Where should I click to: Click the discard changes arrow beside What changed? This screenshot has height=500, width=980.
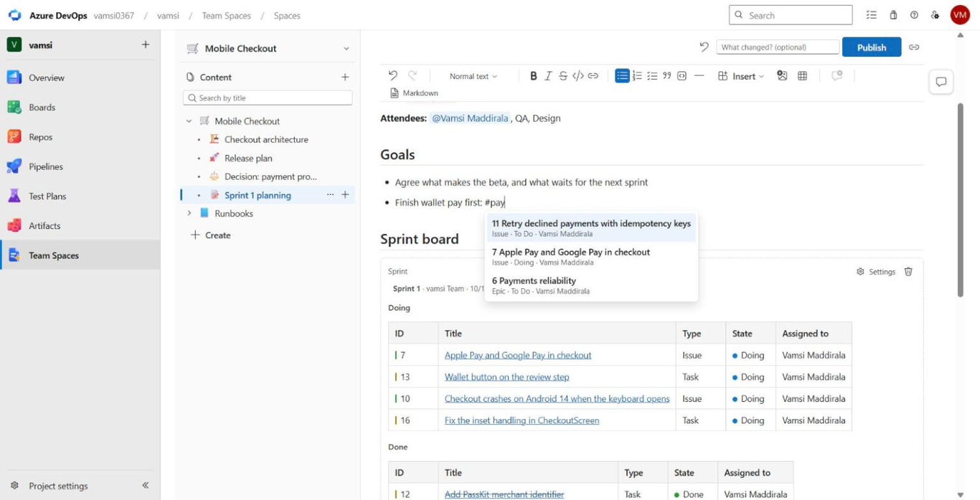tap(704, 47)
